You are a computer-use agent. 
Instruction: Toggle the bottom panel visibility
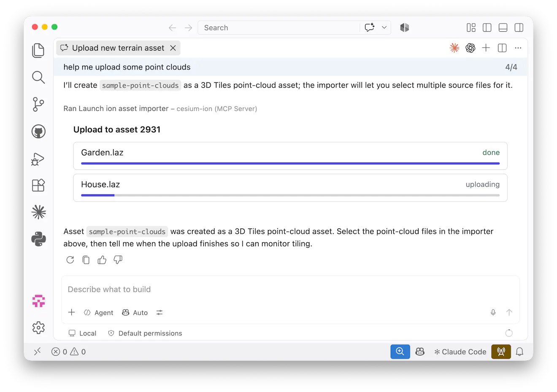(503, 28)
